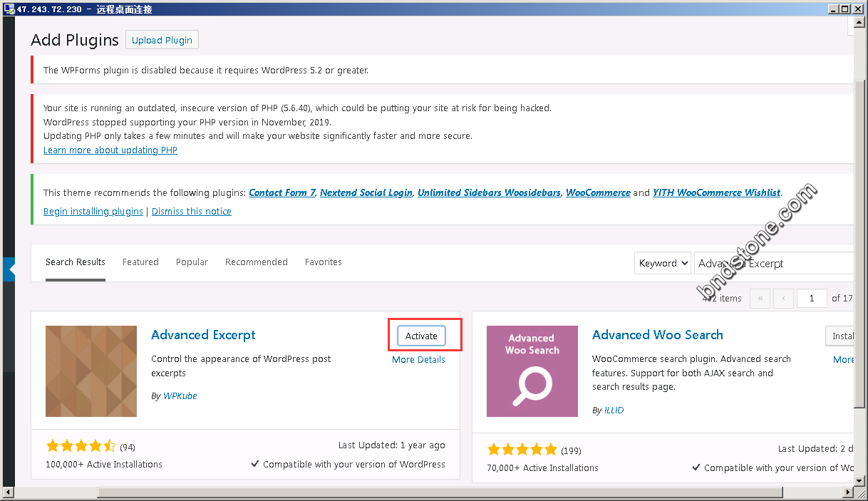Open the Keyword search type dropdown

tap(663, 263)
